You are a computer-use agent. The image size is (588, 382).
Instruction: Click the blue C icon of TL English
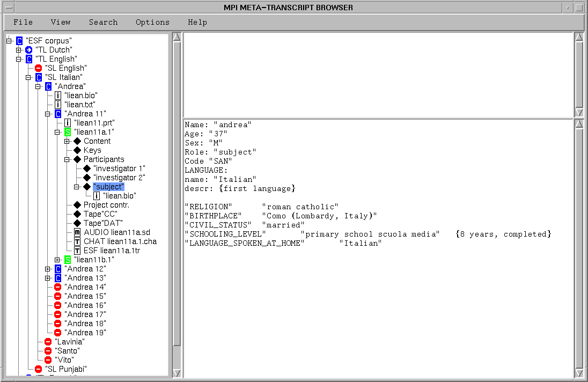(x=29, y=59)
